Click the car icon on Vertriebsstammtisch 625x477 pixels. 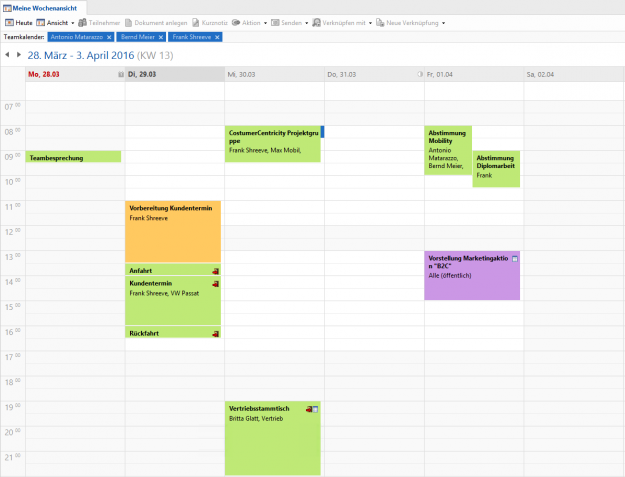[309, 409]
